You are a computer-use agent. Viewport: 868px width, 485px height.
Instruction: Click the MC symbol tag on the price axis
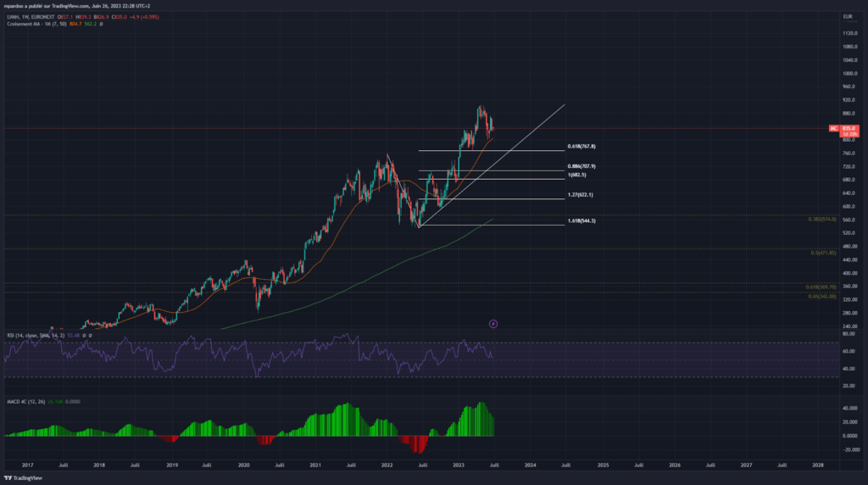(833, 128)
